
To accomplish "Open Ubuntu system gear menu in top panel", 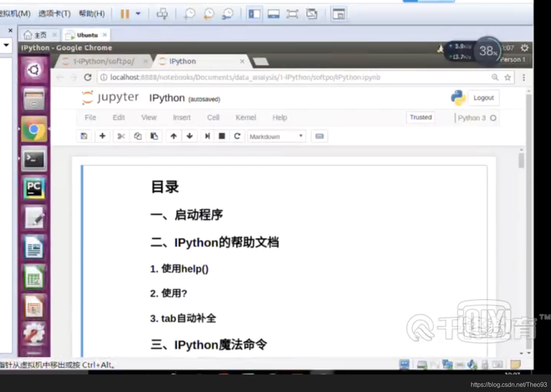I will coord(525,48).
